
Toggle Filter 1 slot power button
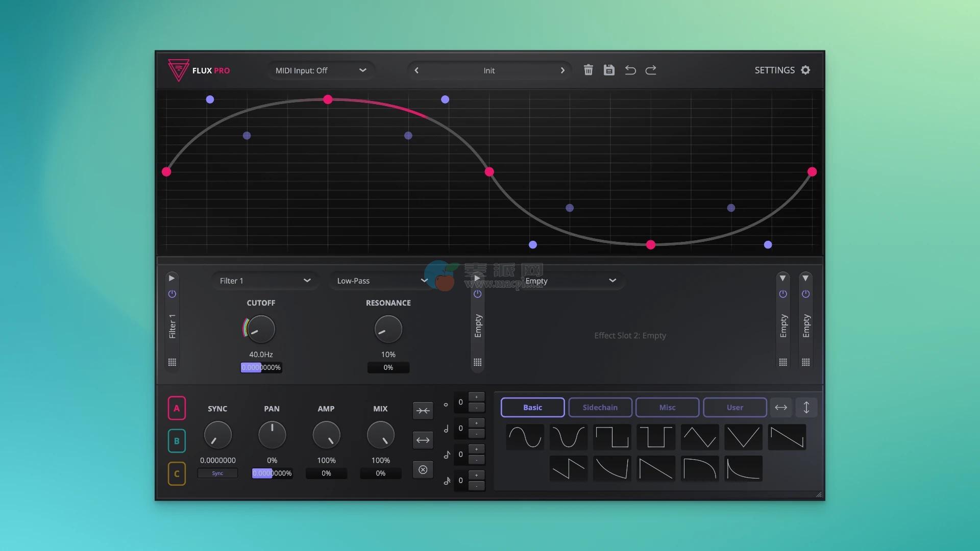click(x=172, y=294)
